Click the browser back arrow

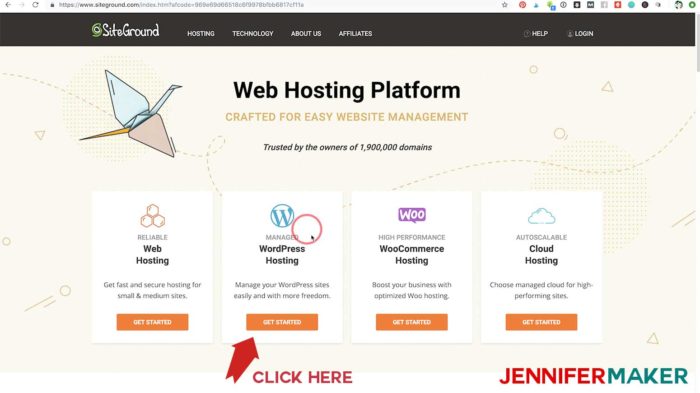8,5
